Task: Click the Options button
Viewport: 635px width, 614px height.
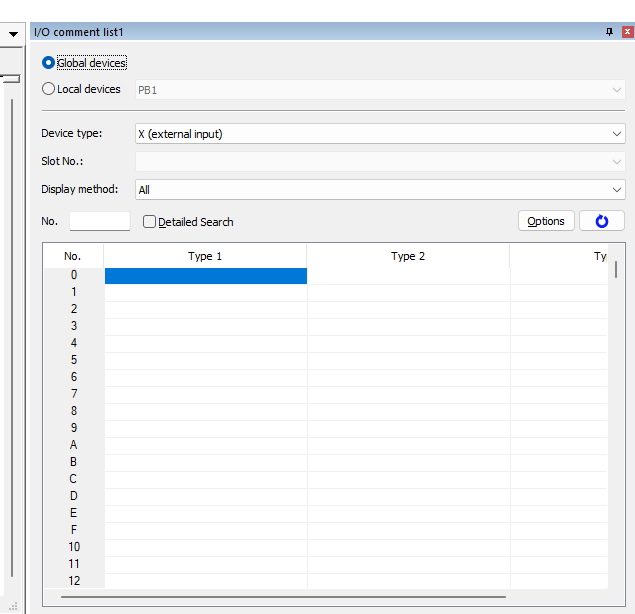Action: pos(546,221)
